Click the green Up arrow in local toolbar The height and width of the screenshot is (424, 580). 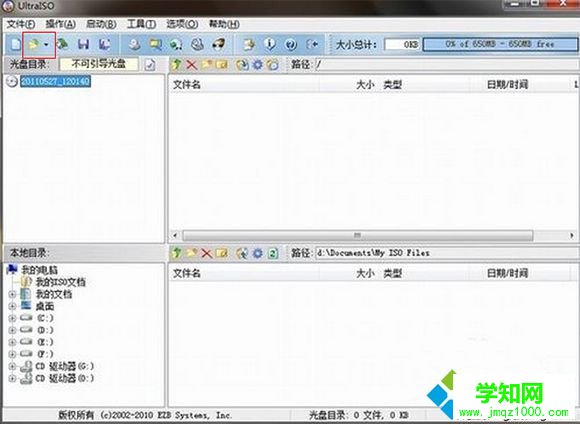click(x=176, y=253)
